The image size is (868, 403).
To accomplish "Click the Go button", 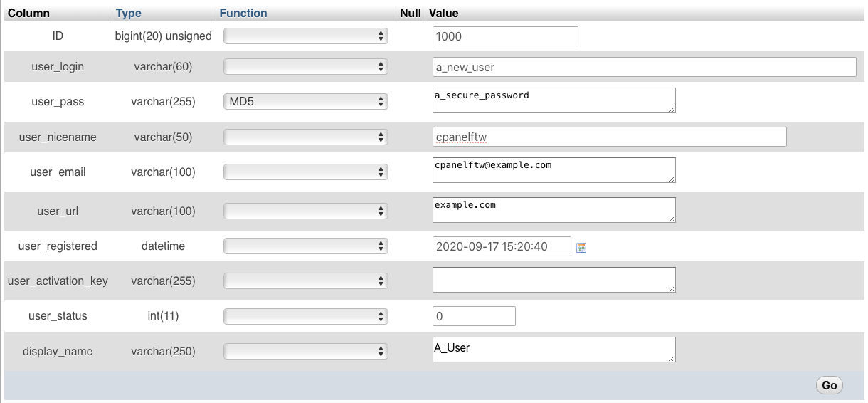I will click(x=829, y=385).
